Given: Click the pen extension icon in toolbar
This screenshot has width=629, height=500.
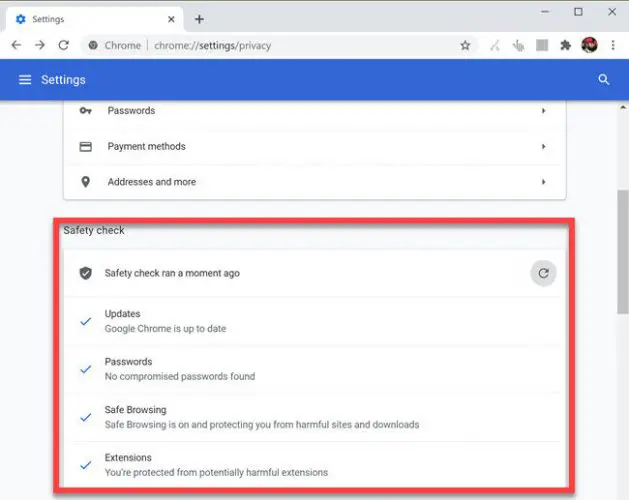Looking at the screenshot, I should tap(495, 46).
